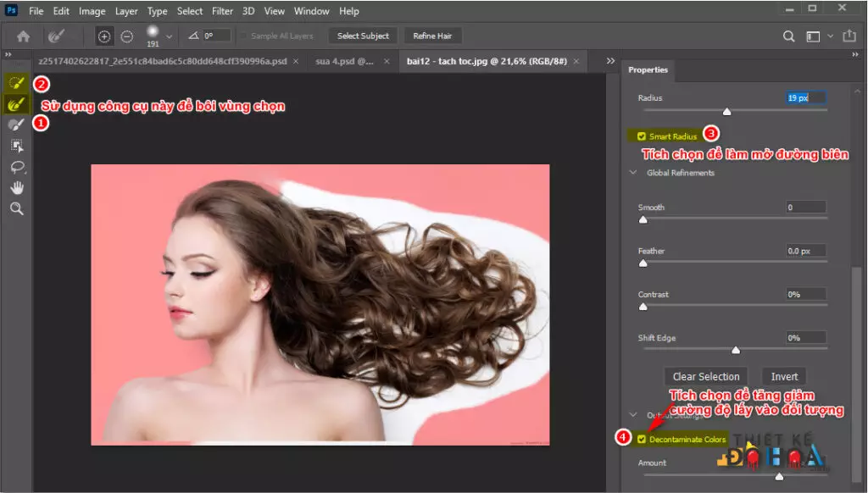
Task: Activate the Brush tool in the toolbar
Action: [x=17, y=124]
